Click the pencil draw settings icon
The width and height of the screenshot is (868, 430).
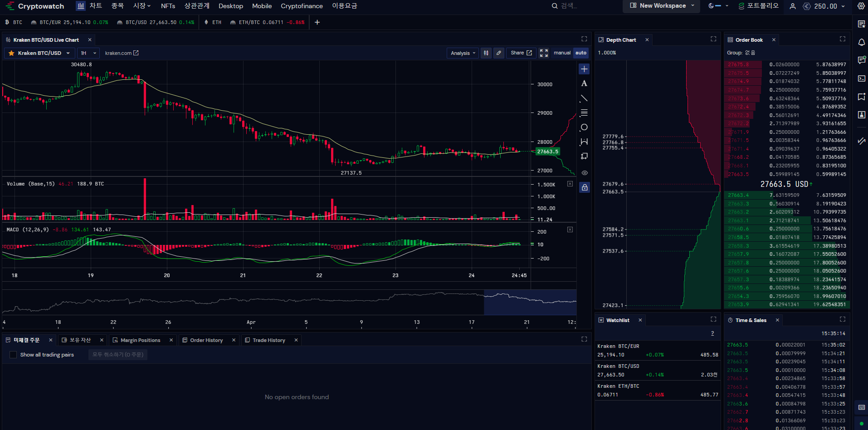[x=499, y=53]
